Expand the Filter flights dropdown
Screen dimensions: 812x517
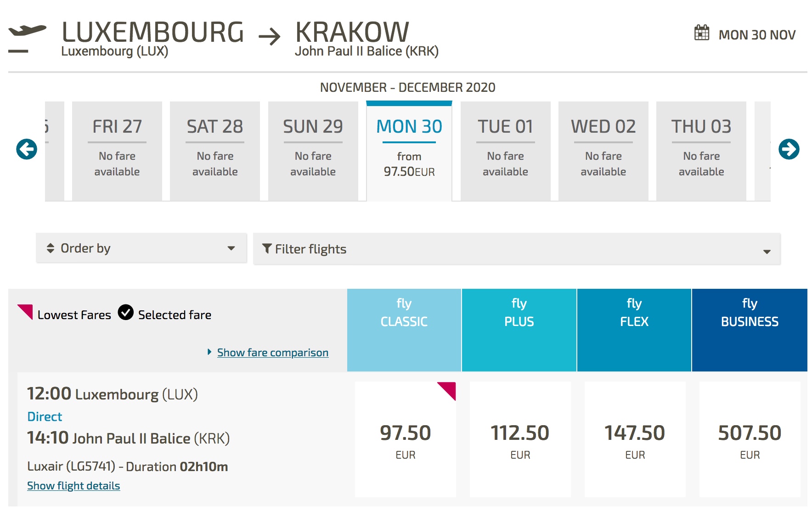click(517, 249)
